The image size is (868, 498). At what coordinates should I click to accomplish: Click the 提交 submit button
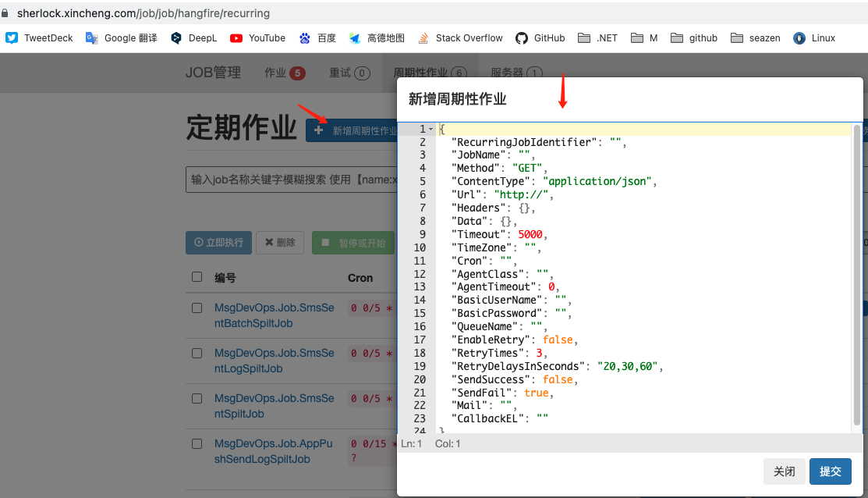pos(830,471)
